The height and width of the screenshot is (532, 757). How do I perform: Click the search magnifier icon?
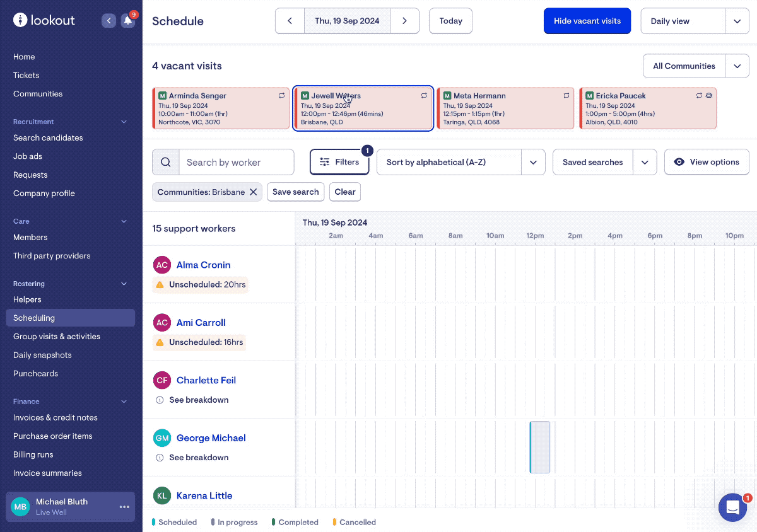166,162
